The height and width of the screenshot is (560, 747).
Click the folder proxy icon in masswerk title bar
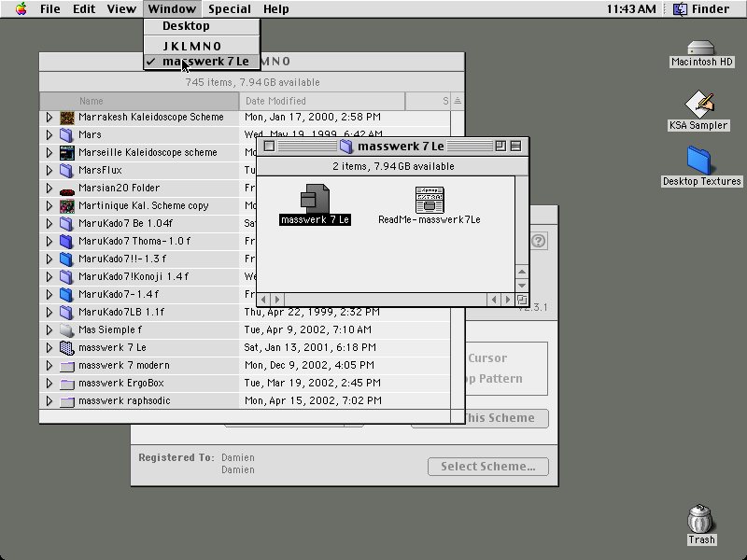346,147
